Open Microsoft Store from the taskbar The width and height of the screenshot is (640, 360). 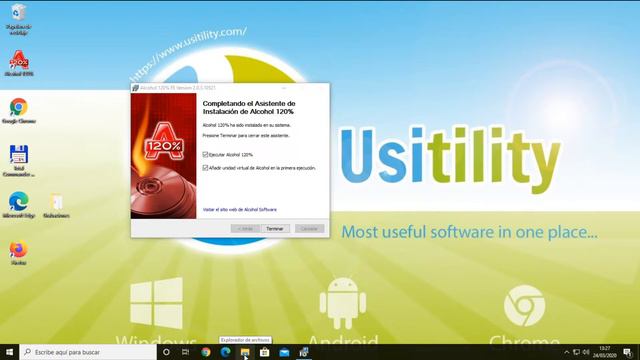pos(264,352)
